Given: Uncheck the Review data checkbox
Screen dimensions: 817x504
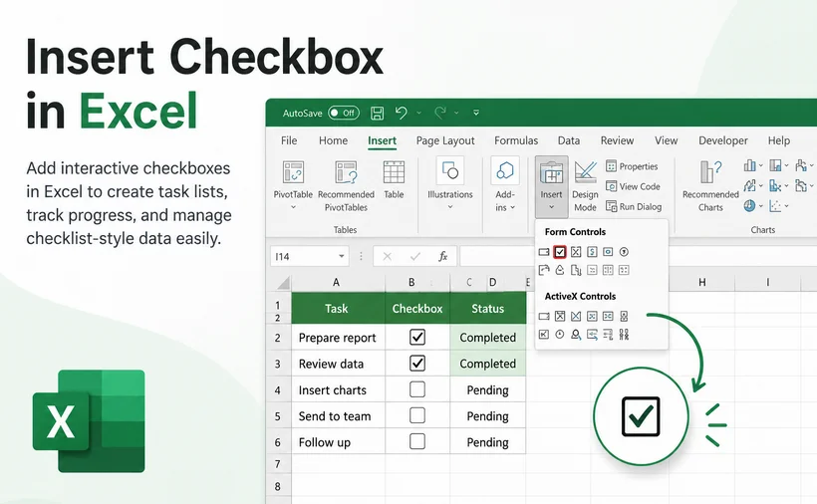Looking at the screenshot, I should pos(417,363).
